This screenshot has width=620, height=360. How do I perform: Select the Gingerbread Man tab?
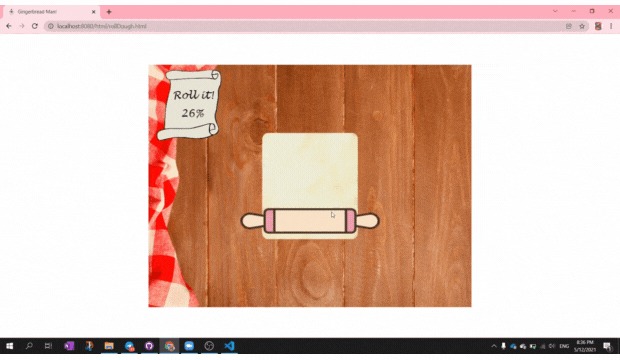51,12
